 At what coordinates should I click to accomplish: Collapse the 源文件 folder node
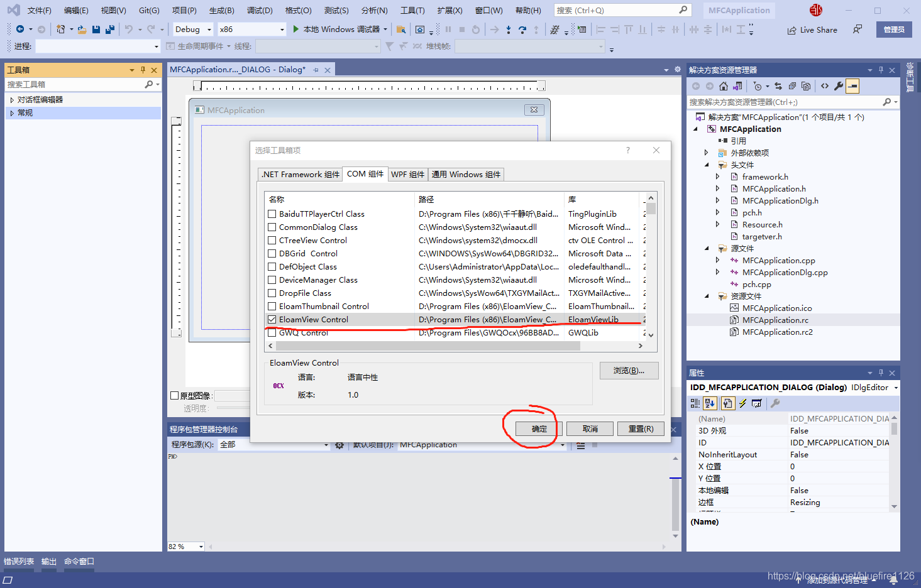point(706,248)
